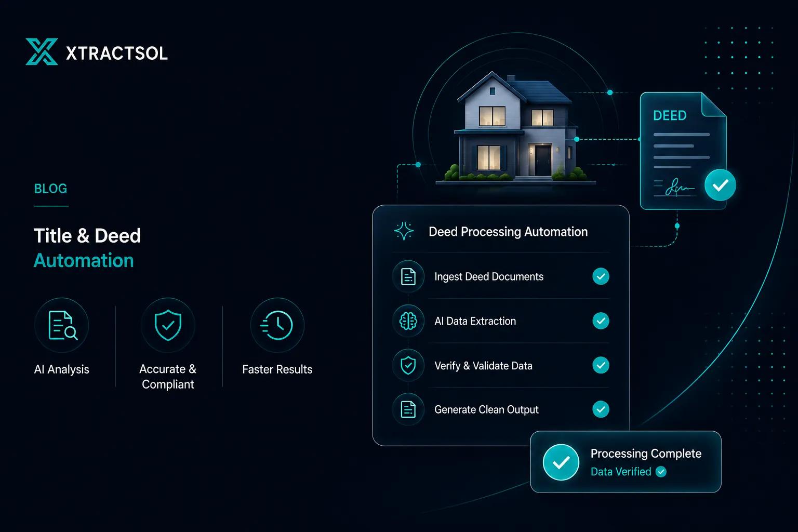Screen dimensions: 798x532
Task: Click the Generate Clean Output document icon
Action: tap(408, 409)
